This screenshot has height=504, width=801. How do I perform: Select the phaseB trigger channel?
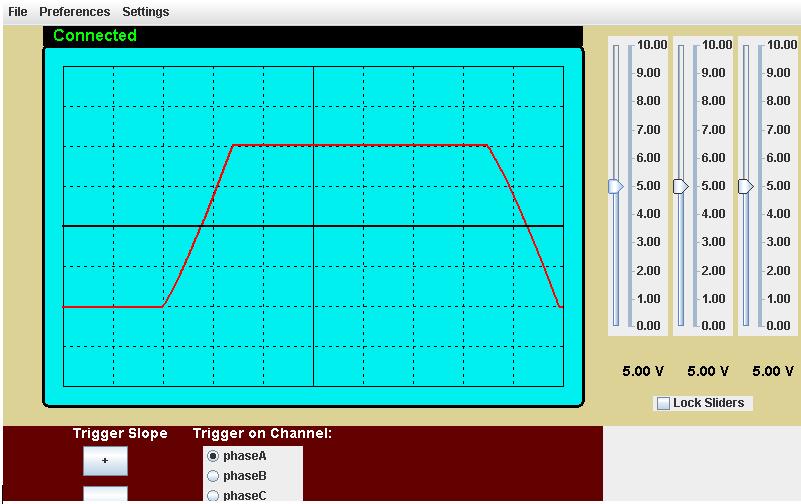[213, 476]
